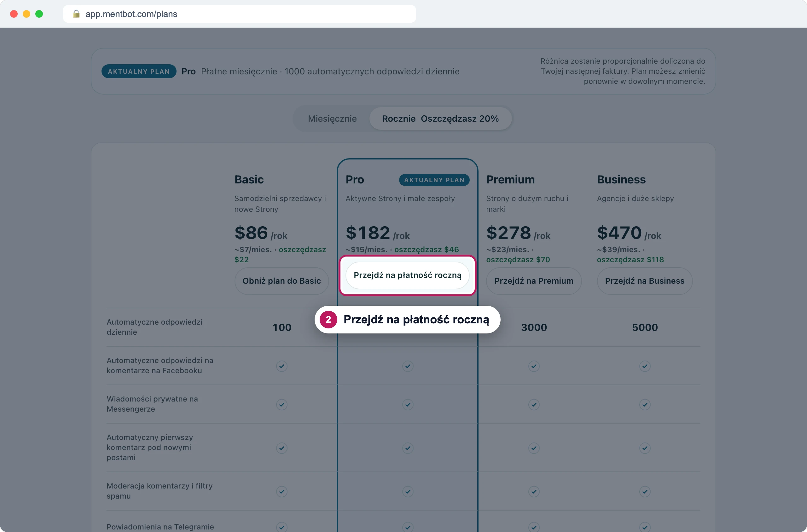Click the app.mentbot.com/plans address field
The image size is (807, 532).
[239, 14]
